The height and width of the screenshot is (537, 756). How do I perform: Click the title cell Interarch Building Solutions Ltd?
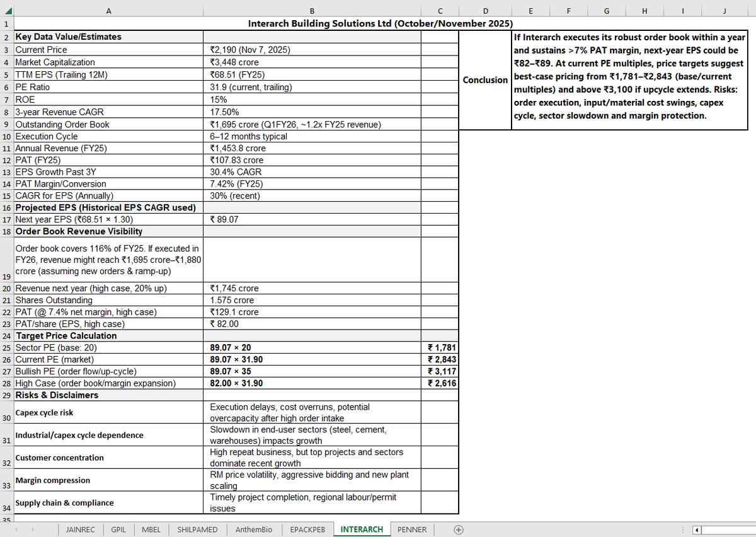(x=381, y=24)
